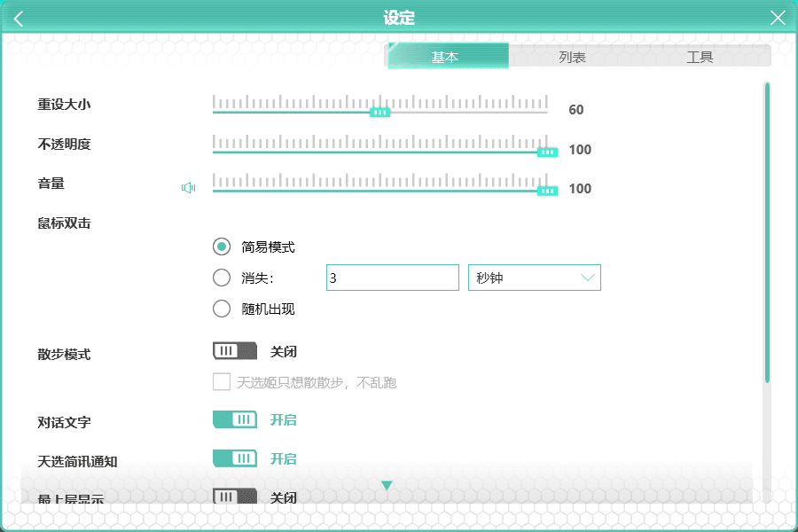Viewport: 798px width, 532px height.
Task: Toggle the 散步模式 switch
Action: click(x=235, y=351)
